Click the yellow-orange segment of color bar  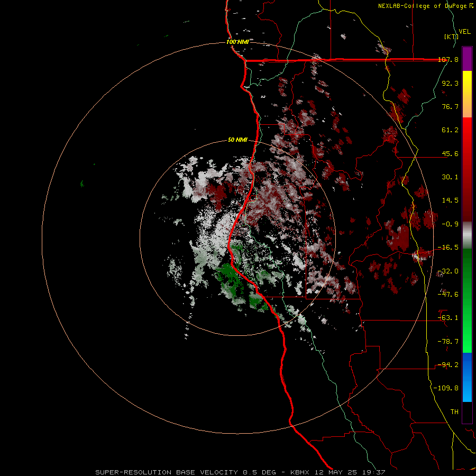point(467,94)
